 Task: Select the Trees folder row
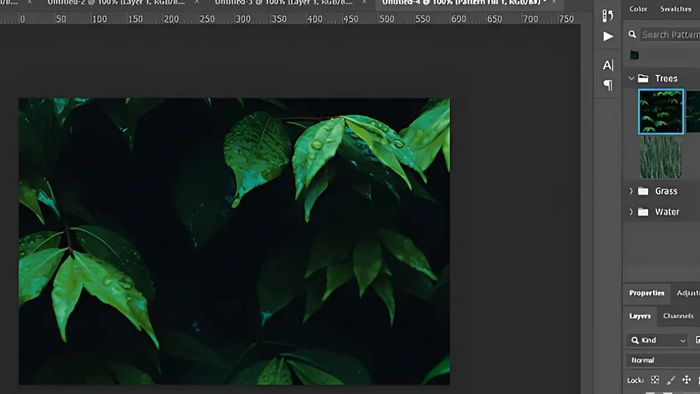662,79
